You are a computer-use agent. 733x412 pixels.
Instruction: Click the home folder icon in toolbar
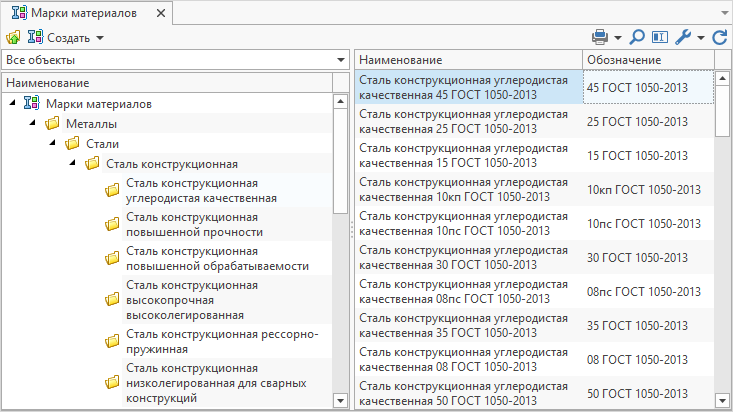click(13, 37)
